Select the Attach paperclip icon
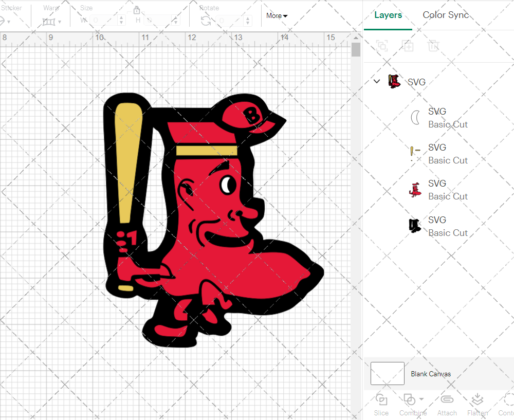514x420 pixels. click(x=447, y=399)
